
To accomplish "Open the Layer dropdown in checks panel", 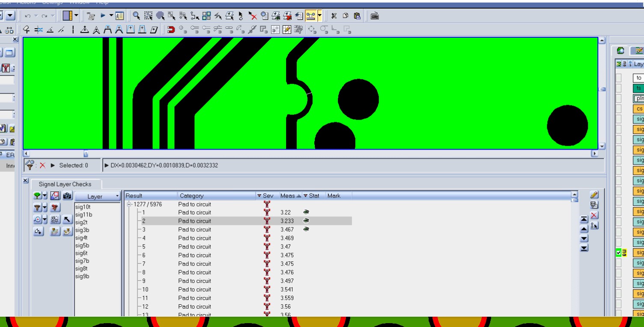I will (x=98, y=196).
